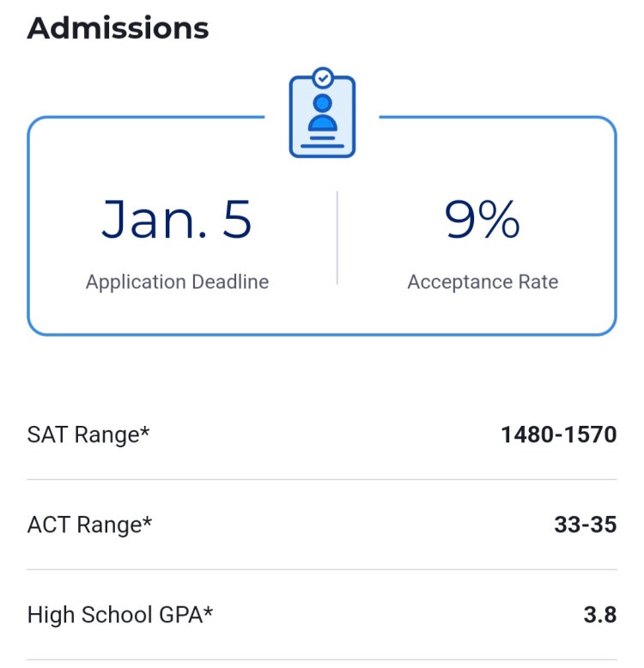The image size is (644, 668).
Task: Click the applicant ID badge icon
Action: pyautogui.click(x=322, y=112)
